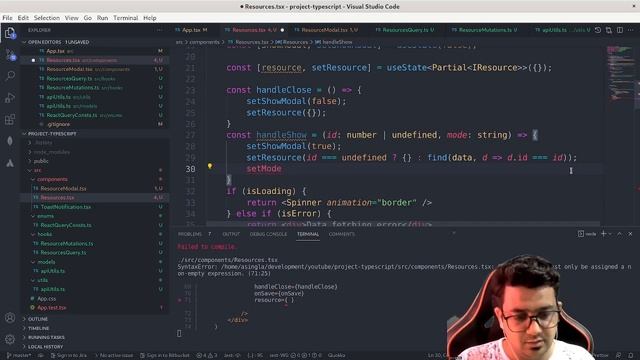This screenshot has width=640, height=360.
Task: Open the View menu
Action: point(71,18)
